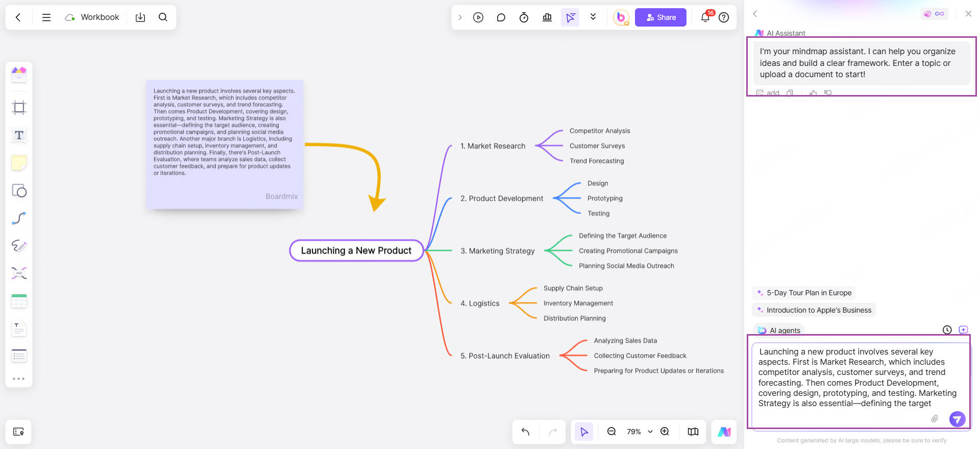Start a new AI chat
This screenshot has height=449, width=980.
[963, 330]
